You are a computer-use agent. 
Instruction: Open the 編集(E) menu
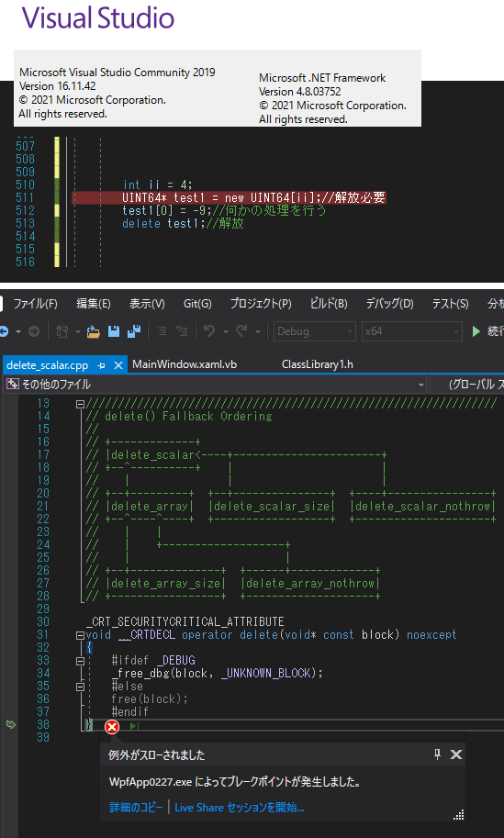pos(94,304)
